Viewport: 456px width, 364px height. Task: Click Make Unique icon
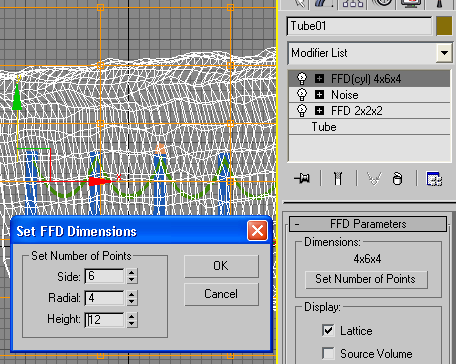[374, 178]
